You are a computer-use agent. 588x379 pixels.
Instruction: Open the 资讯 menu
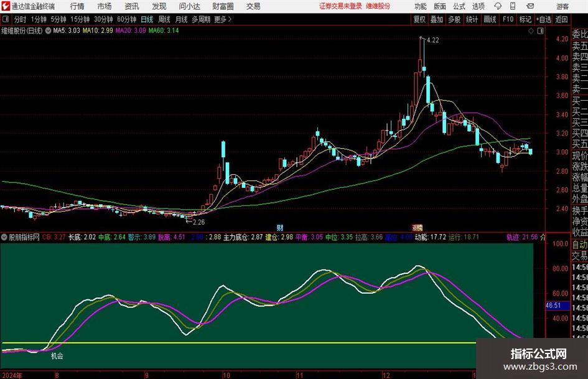tap(132, 6)
